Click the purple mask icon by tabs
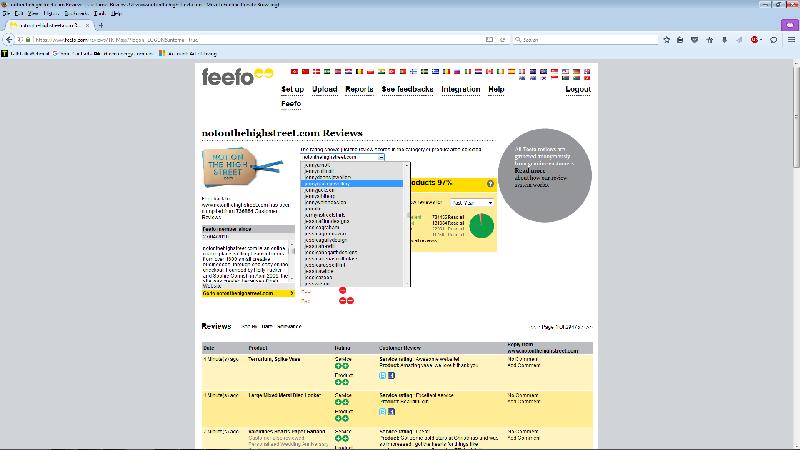800x450 pixels. tap(790, 24)
